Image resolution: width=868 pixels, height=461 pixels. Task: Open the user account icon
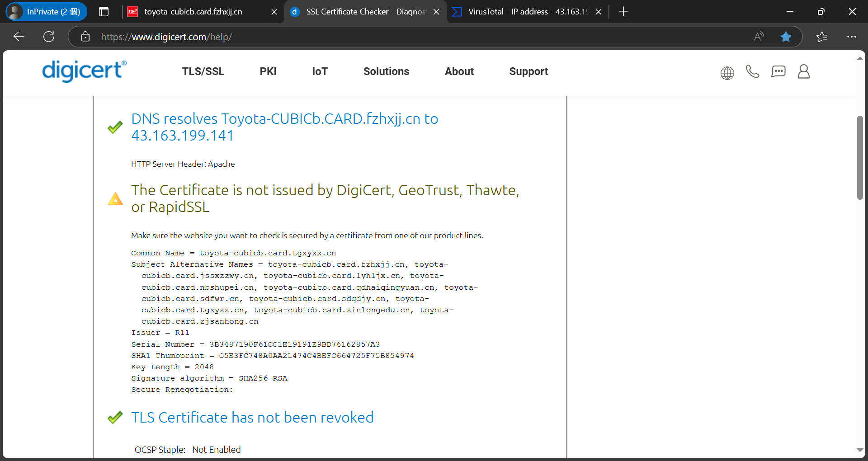(x=804, y=71)
